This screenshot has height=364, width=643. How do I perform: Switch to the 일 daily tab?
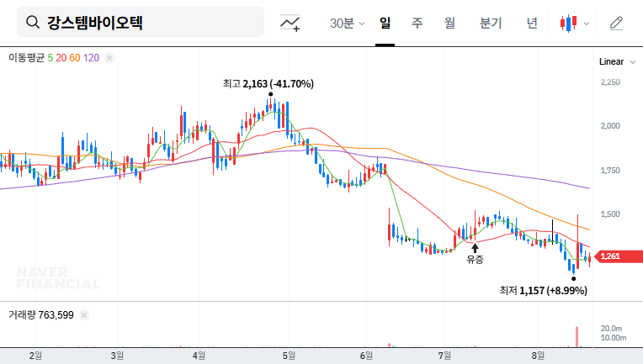(385, 23)
